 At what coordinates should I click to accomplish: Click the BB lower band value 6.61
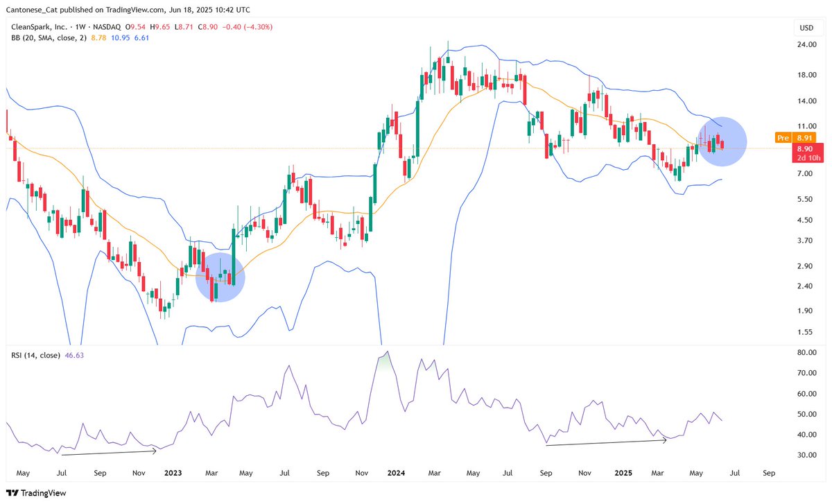(x=141, y=37)
